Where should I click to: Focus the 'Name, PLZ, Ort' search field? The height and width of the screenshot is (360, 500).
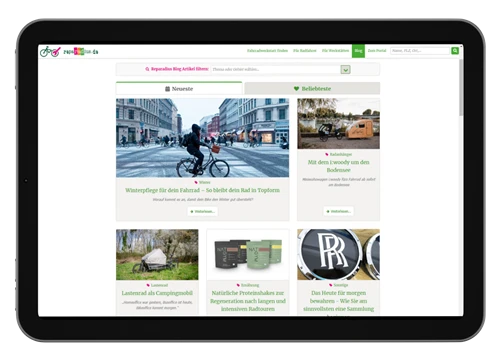pos(420,51)
